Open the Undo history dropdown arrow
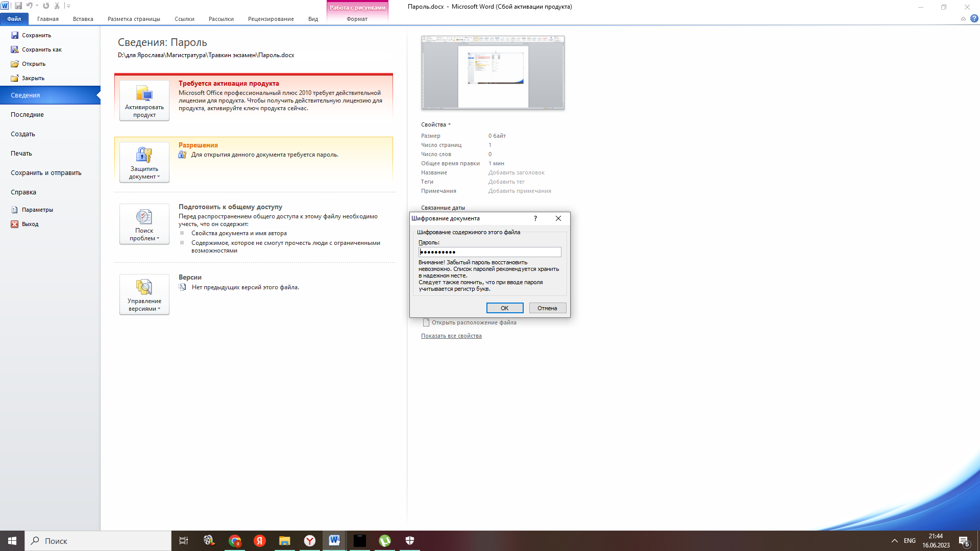980x551 pixels. pos(37,6)
